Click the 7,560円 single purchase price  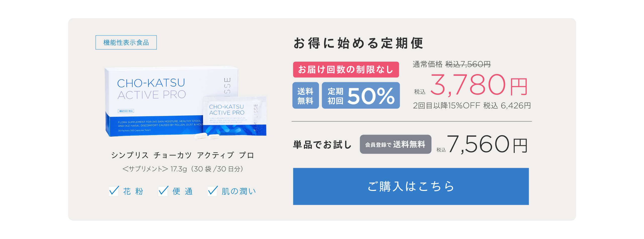coord(487,144)
